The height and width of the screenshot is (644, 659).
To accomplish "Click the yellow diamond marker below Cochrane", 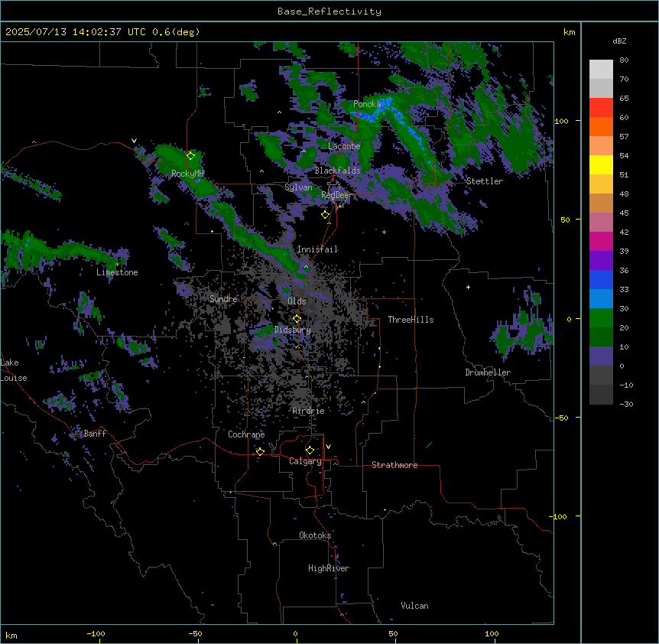I will click(260, 451).
